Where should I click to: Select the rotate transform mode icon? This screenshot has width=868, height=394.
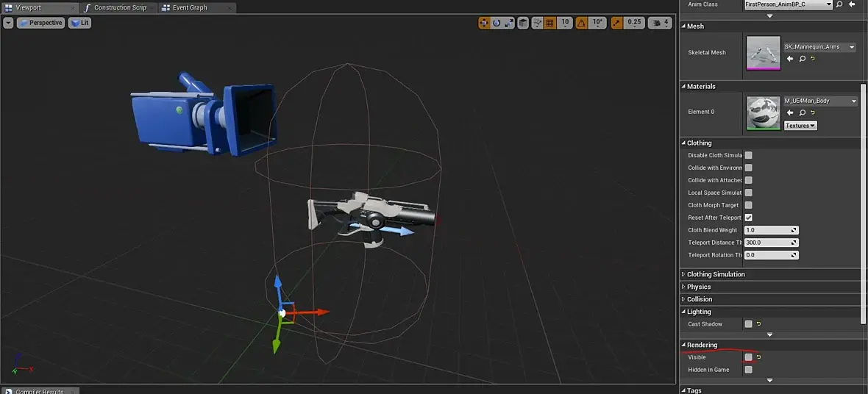coord(497,23)
